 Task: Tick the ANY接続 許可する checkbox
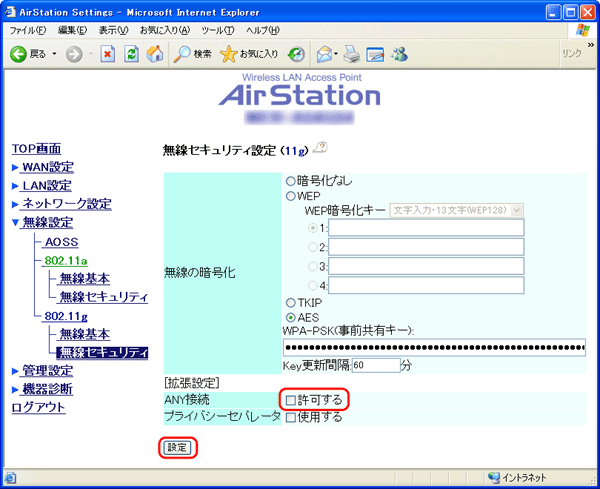coord(291,400)
